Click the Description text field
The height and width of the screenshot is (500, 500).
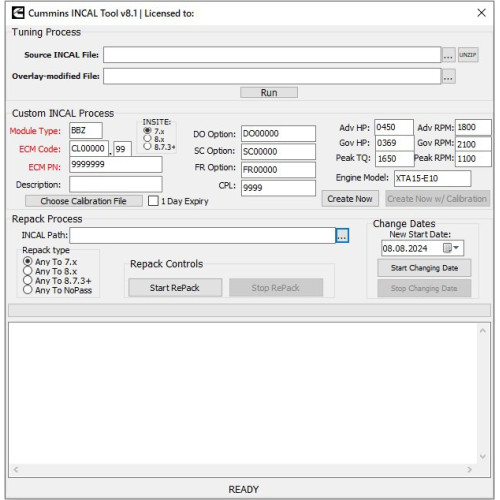(116, 184)
